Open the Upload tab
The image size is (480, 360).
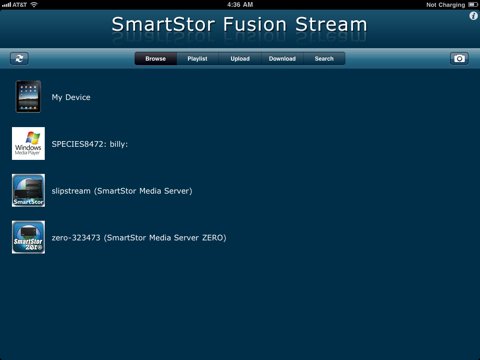pyautogui.click(x=240, y=59)
